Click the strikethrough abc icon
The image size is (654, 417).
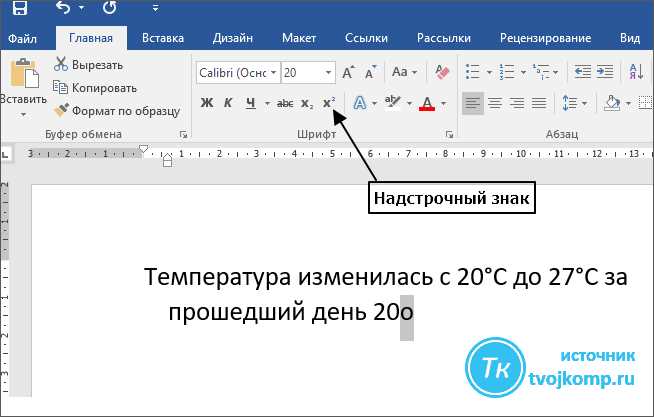pos(284,103)
